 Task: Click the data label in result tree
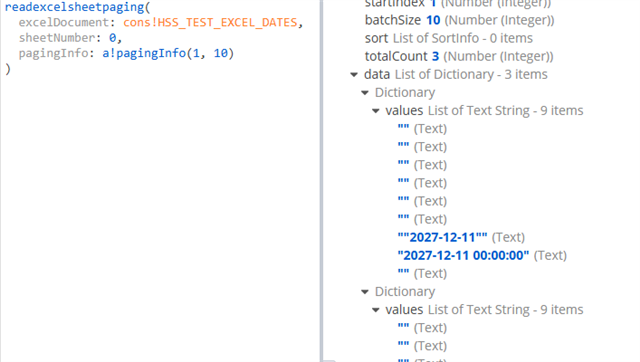tap(377, 75)
